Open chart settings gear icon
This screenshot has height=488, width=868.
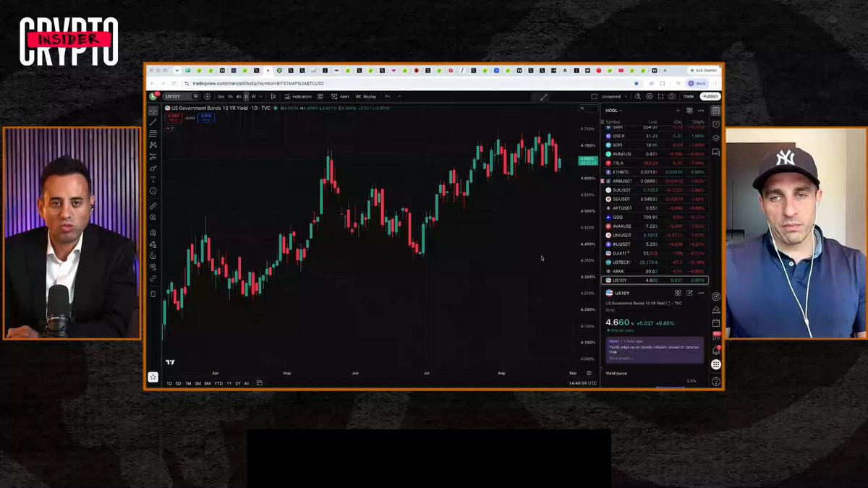pos(649,96)
